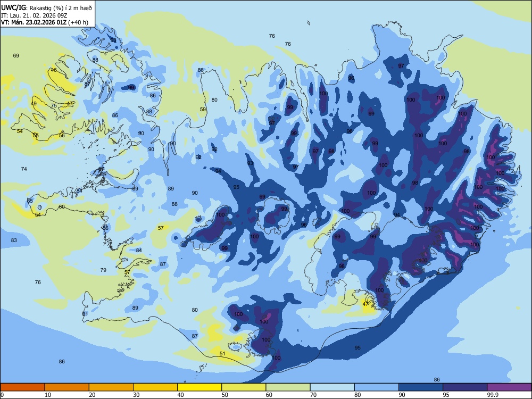Screen dimensions: 532x399
Task: Select the humidity value 74 west offshore
Action: coord(24,169)
